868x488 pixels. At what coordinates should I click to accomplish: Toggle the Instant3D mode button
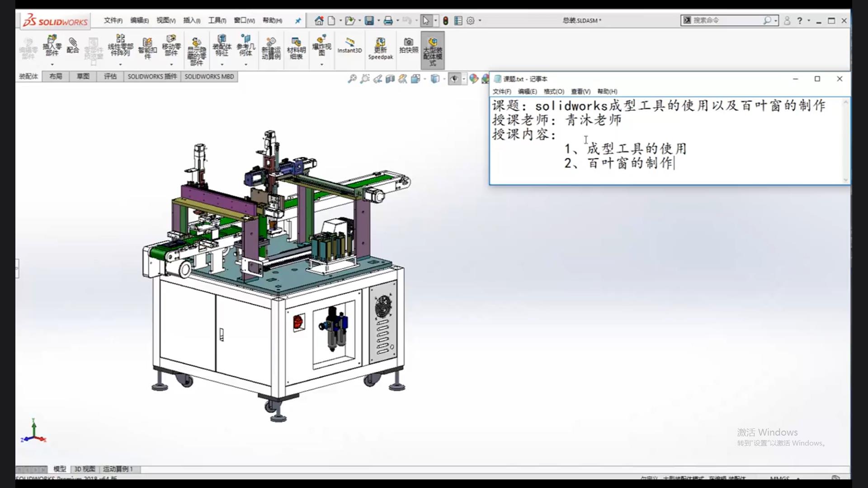(349, 46)
